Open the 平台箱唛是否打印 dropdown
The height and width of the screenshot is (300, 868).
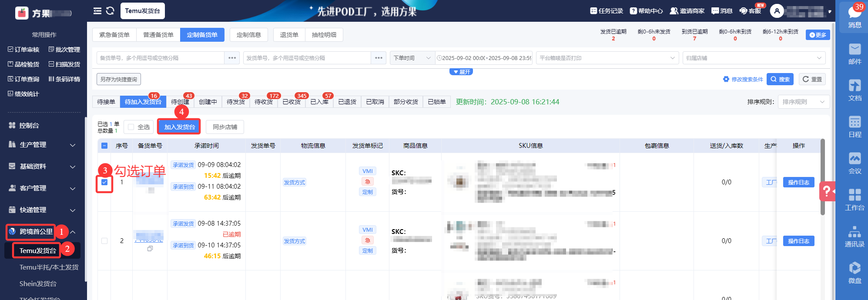pyautogui.click(x=607, y=58)
